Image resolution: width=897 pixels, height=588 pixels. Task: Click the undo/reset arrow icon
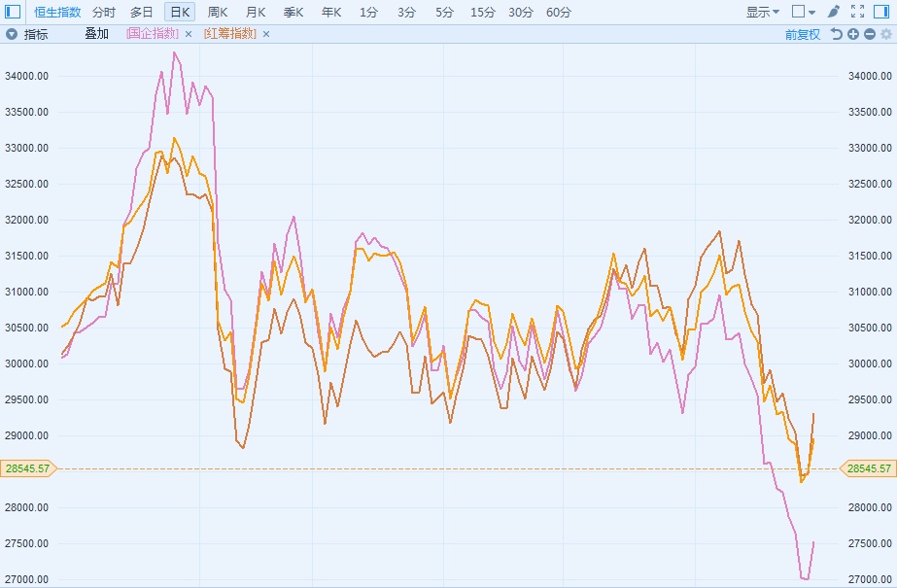837,34
